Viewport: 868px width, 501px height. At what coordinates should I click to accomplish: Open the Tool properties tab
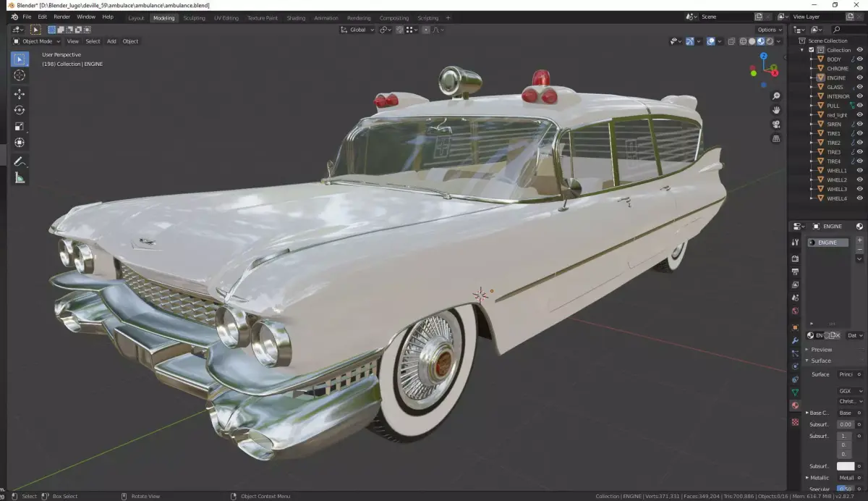tap(795, 242)
